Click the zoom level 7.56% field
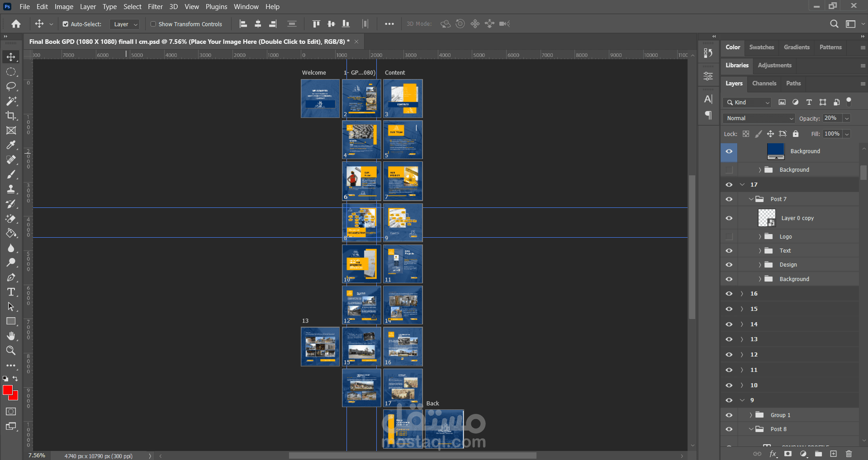Image resolution: width=868 pixels, height=460 pixels. click(x=37, y=455)
